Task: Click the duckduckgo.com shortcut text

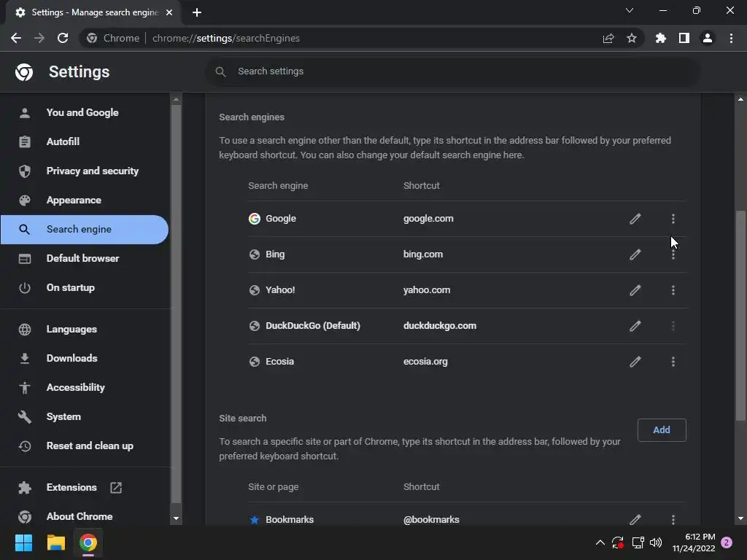Action: [440, 326]
